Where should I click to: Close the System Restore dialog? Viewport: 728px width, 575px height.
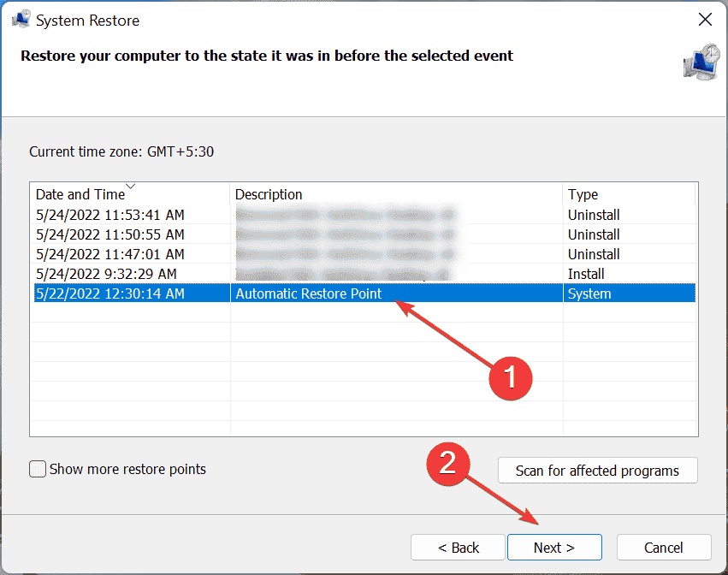click(x=705, y=20)
